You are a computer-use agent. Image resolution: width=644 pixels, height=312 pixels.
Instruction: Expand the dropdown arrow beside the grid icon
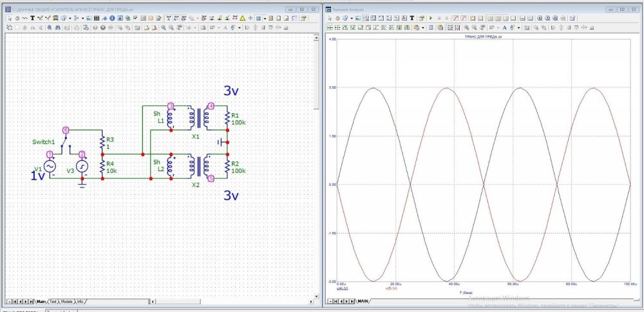click(265, 19)
